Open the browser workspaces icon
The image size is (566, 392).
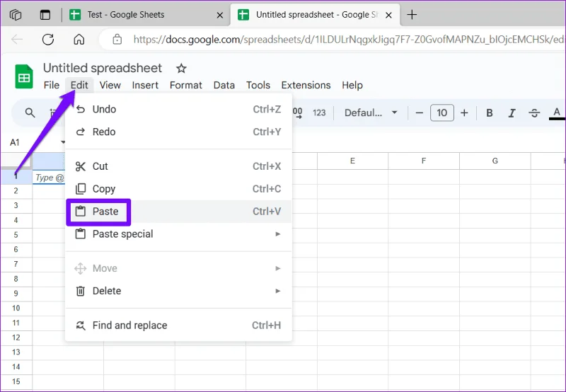(16, 15)
